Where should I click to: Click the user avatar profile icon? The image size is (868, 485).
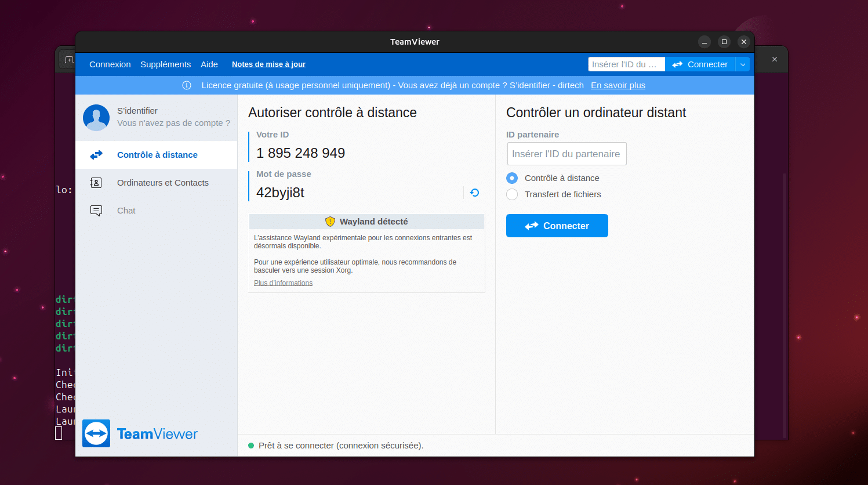click(96, 118)
